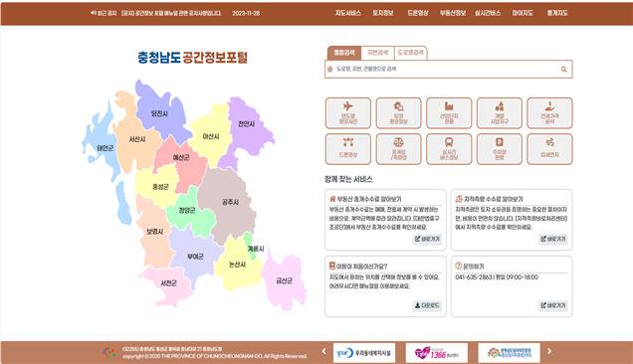Click 바로가기 in real estate brokerage card
633x364 pixels.
pyautogui.click(x=427, y=239)
